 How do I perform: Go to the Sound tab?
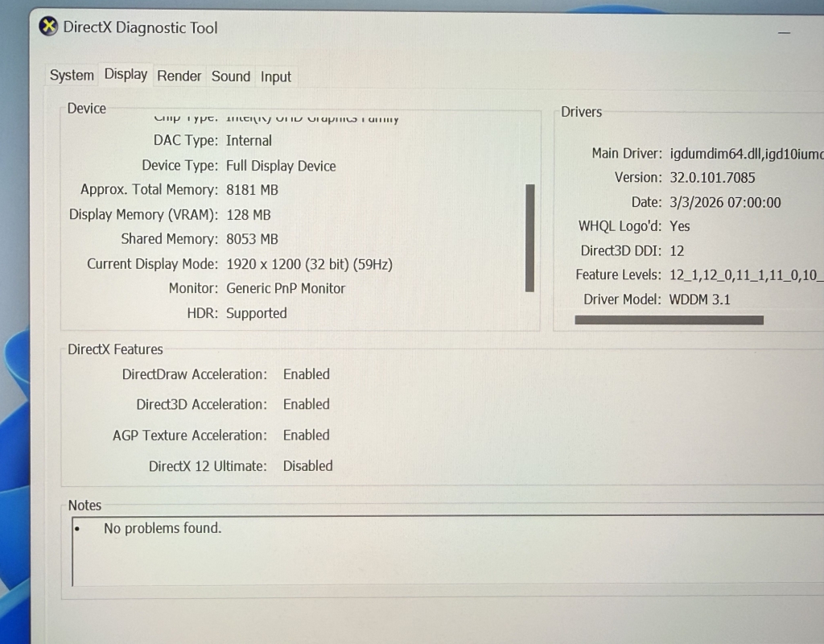click(x=231, y=76)
